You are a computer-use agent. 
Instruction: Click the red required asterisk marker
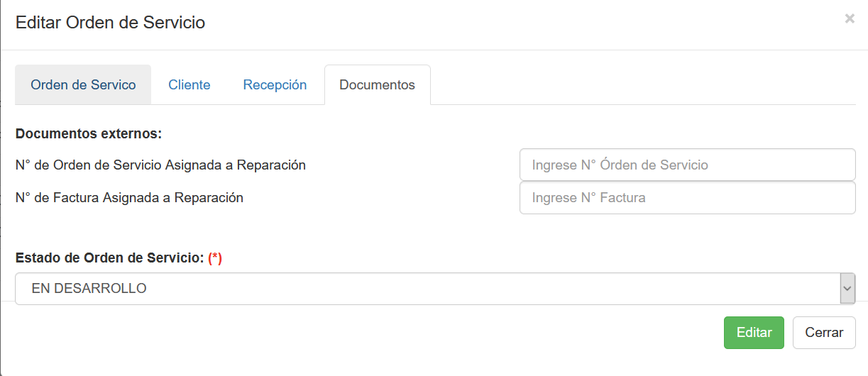point(215,258)
